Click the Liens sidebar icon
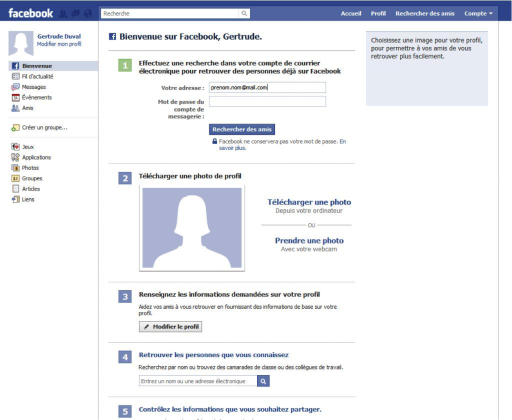 pos(15,199)
